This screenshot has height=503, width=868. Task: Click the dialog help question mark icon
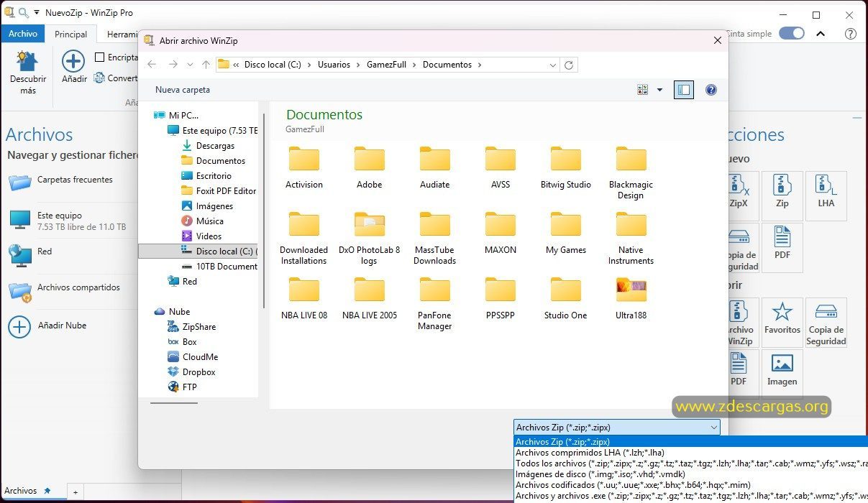pos(711,90)
